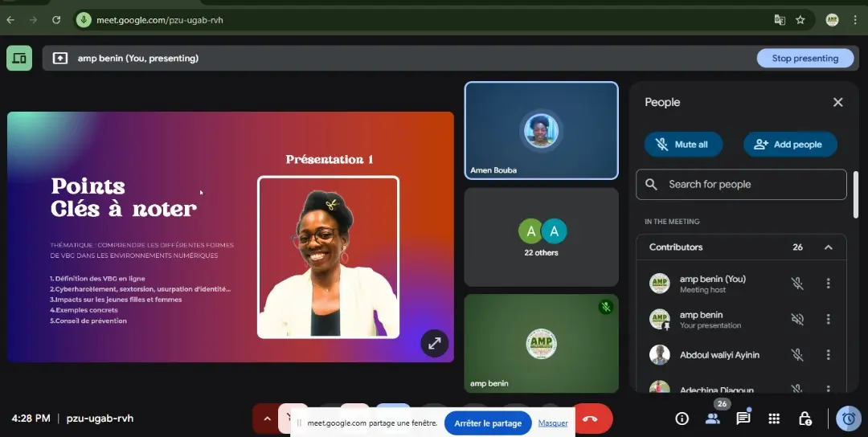The width and height of the screenshot is (868, 437).
Task: Collapse the Contributors list
Action: [828, 247]
